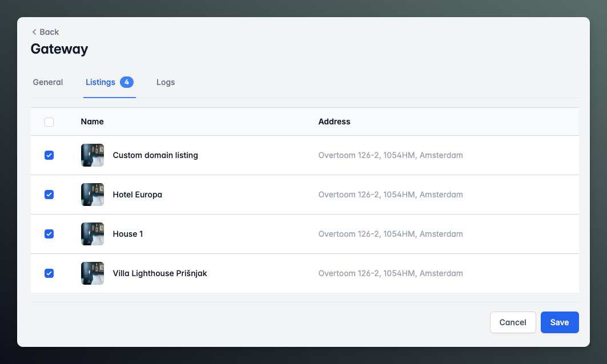Click the Villa Lighthouse Prišnjak thumbnail
This screenshot has width=607, height=364.
pyautogui.click(x=93, y=273)
